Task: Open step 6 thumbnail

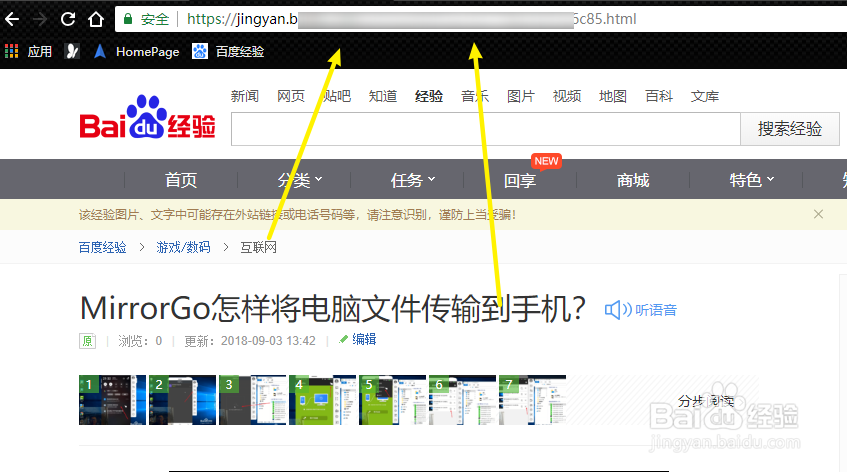Action: (462, 400)
